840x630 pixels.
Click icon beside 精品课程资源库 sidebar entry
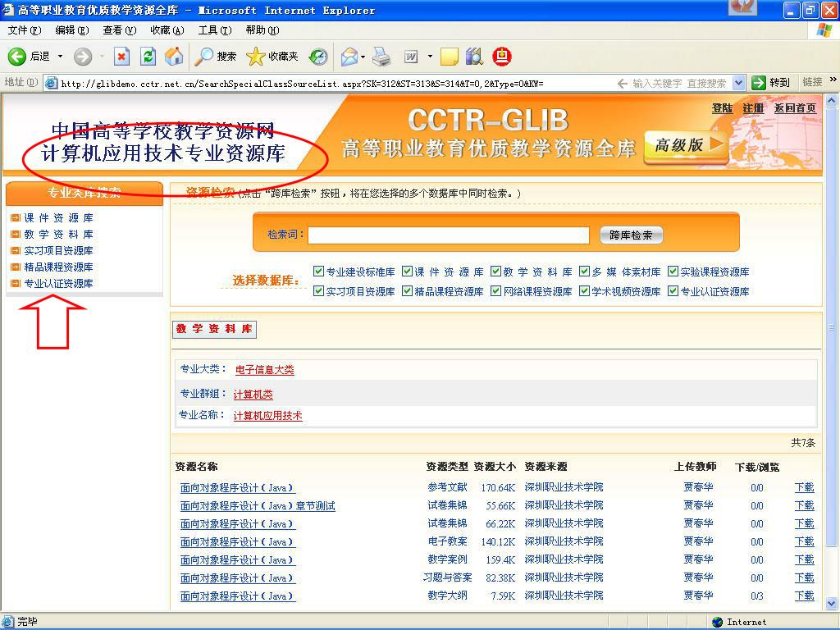point(16,267)
